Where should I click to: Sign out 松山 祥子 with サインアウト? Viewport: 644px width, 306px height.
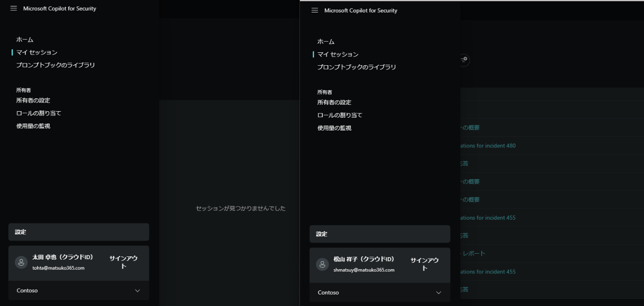point(424,264)
